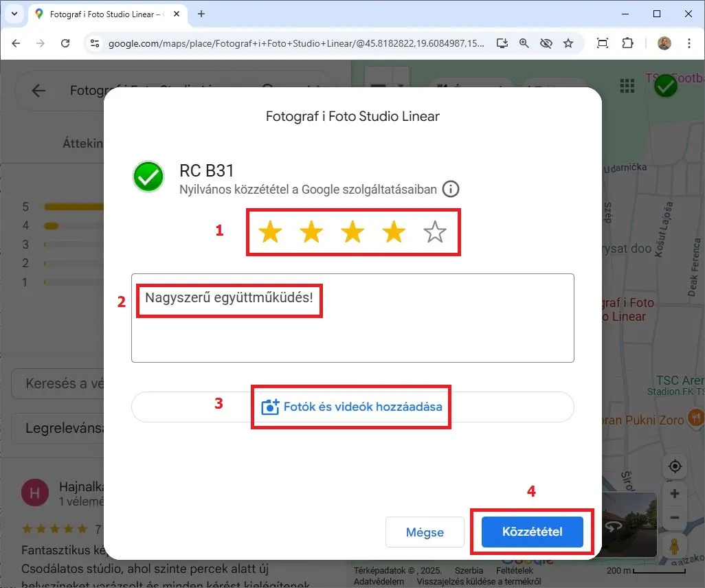Set rating to three stars
Screen dimensions: 705x588
click(352, 234)
